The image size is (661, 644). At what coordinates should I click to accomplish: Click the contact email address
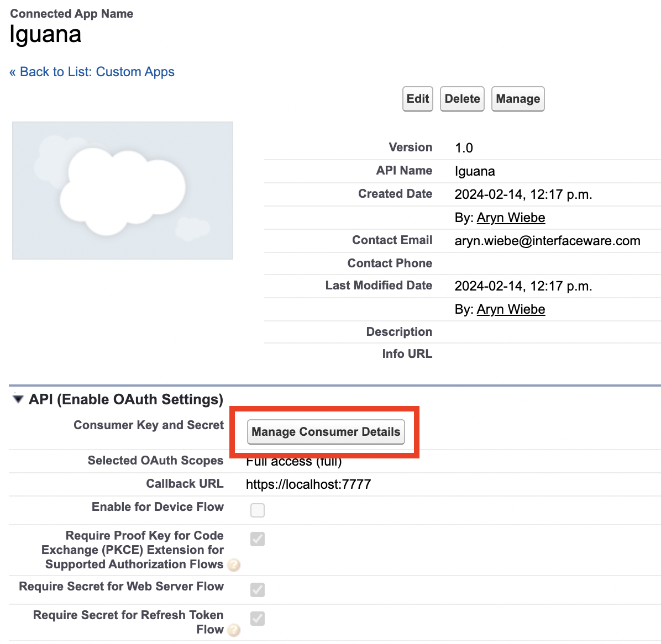point(547,241)
